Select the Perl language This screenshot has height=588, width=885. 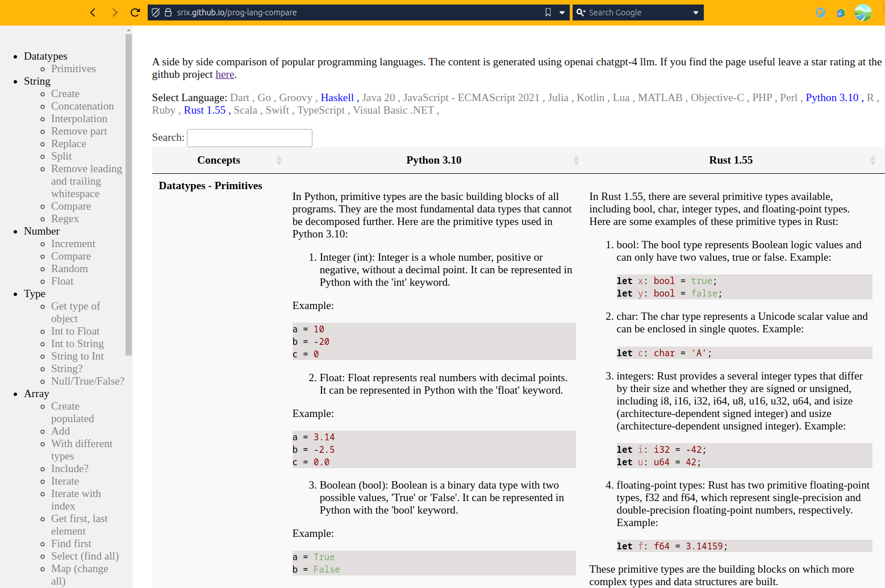tap(788, 98)
